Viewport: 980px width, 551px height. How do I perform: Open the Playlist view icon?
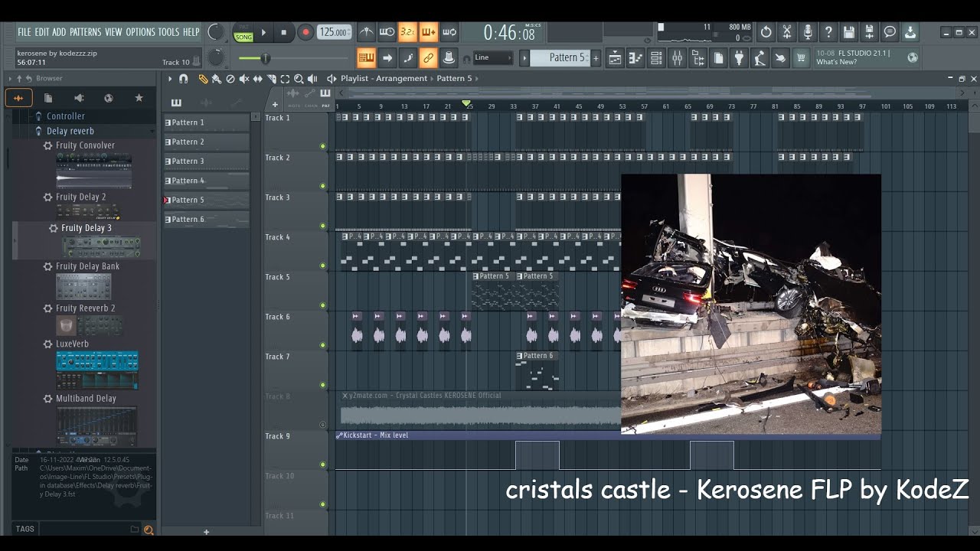pyautogui.click(x=615, y=57)
